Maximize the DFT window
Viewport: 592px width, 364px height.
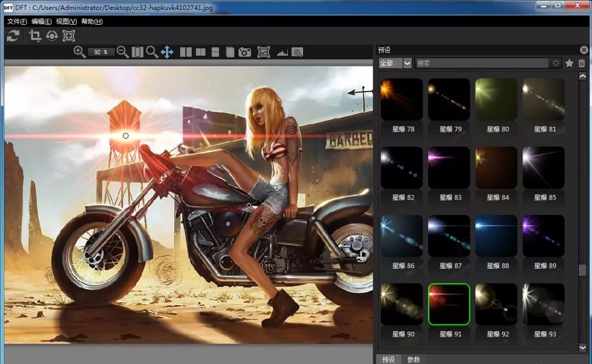coord(557,5)
